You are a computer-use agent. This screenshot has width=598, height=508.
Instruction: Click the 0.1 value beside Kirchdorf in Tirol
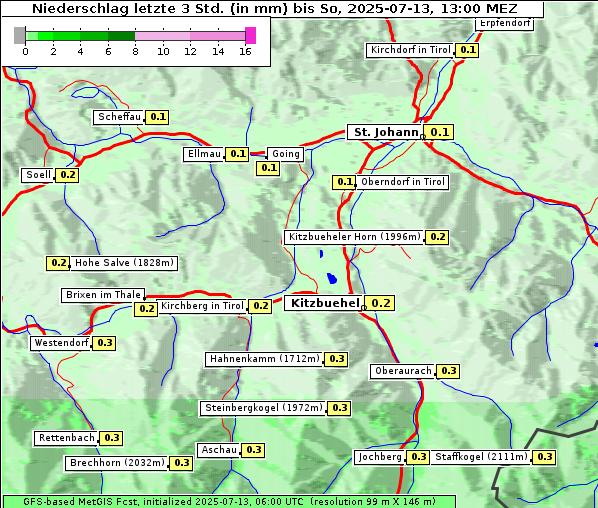click(468, 50)
